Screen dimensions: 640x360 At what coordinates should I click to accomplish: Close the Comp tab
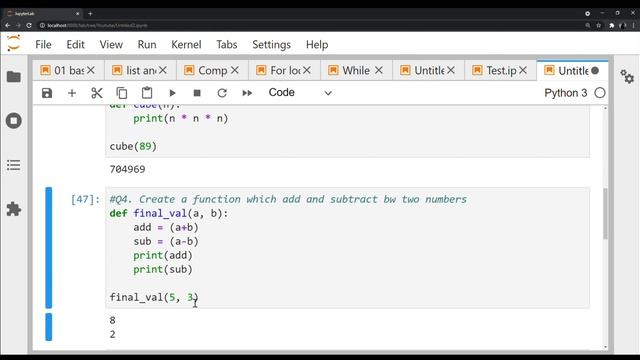(235, 70)
